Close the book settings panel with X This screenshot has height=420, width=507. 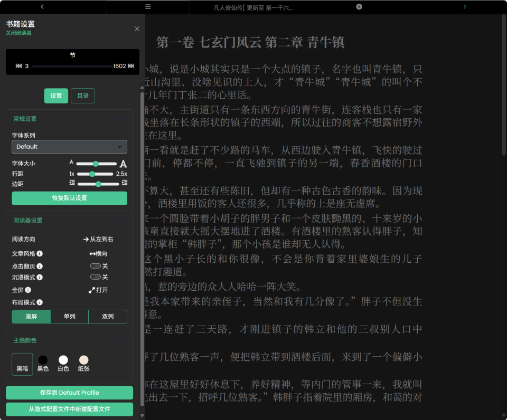pyautogui.click(x=137, y=29)
